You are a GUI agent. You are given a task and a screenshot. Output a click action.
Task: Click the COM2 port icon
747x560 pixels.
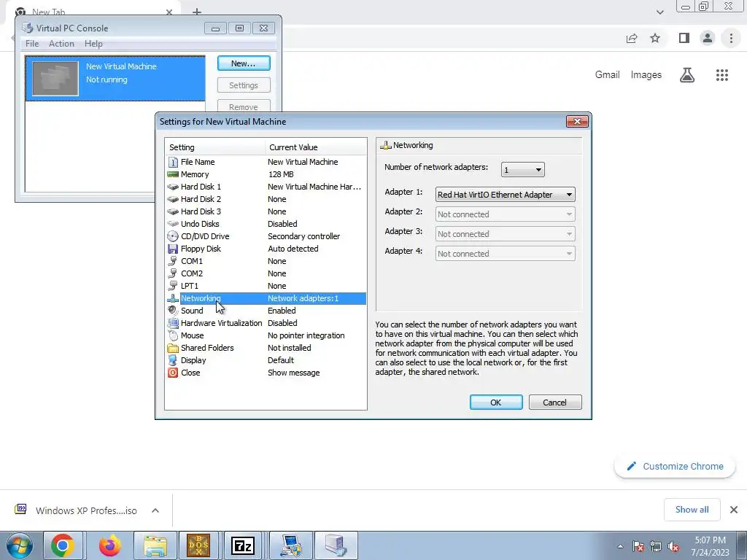pos(173,273)
